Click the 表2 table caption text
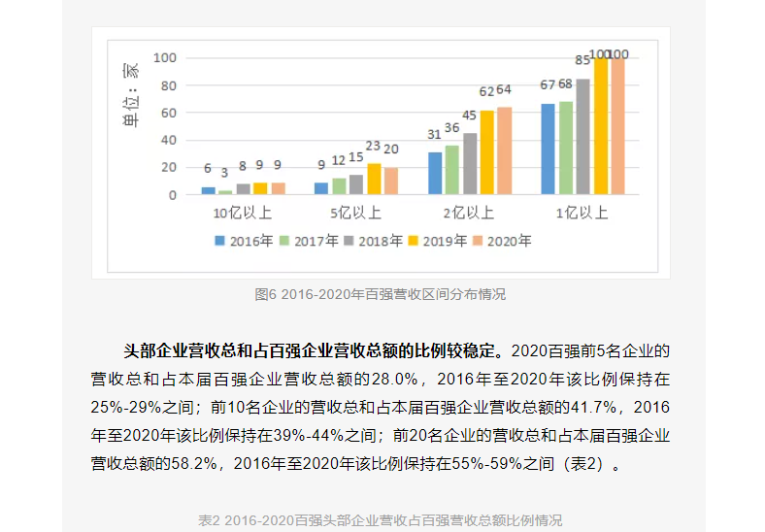 [x=381, y=520]
